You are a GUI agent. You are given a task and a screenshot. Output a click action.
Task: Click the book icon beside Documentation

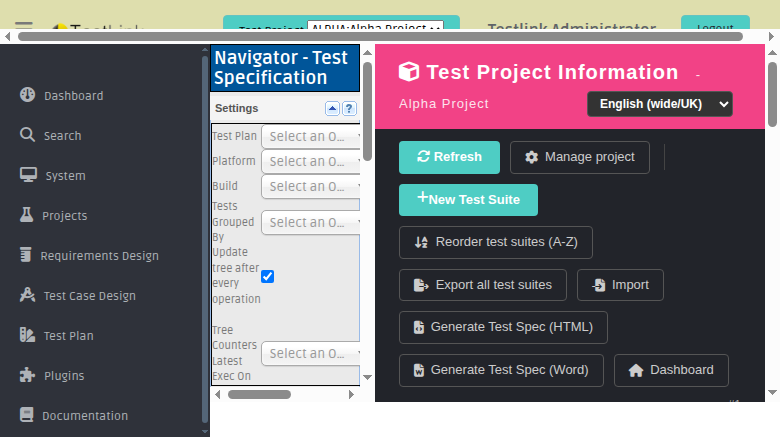point(26,414)
